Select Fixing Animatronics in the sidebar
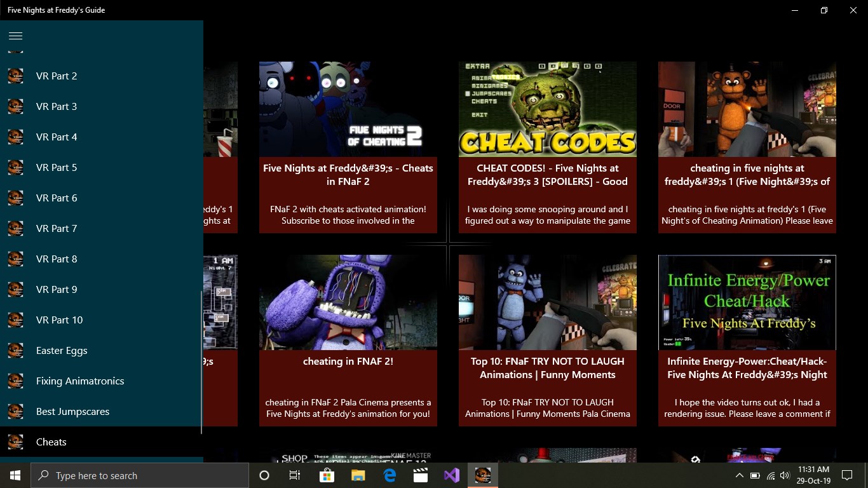 coord(102,381)
